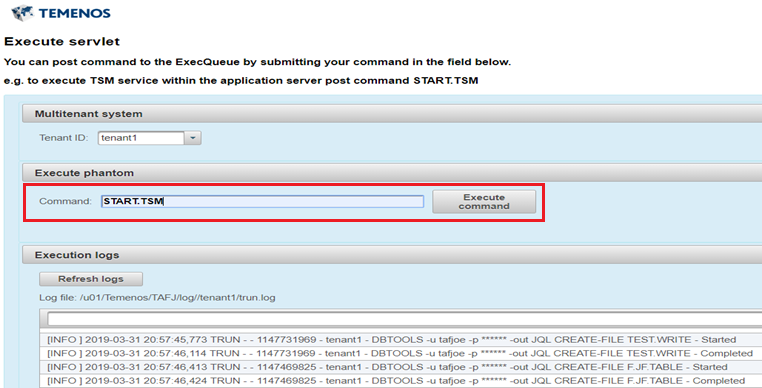762x388 pixels.
Task: Focus the Command input field
Action: 262,201
